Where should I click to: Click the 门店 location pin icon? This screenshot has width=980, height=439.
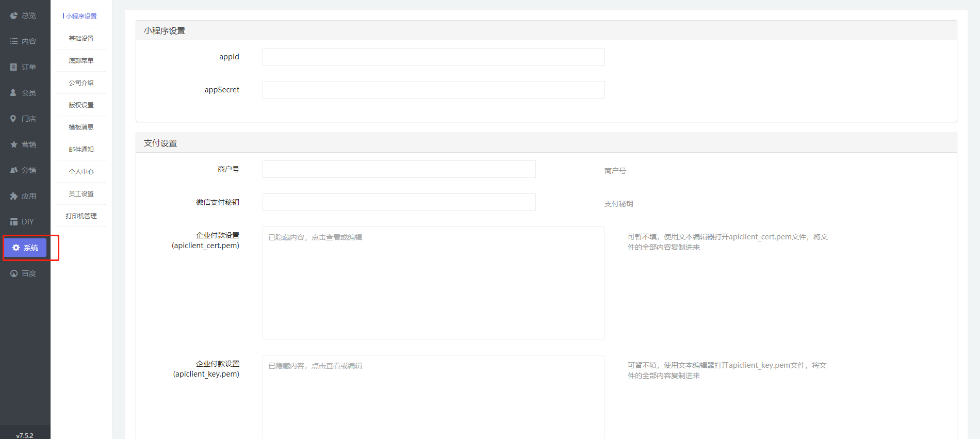click(14, 119)
